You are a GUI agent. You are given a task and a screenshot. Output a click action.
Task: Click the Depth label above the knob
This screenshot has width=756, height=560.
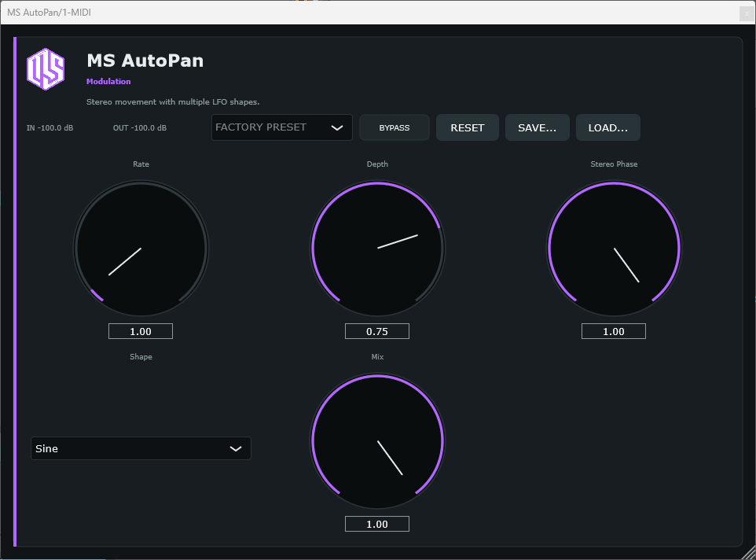point(377,164)
